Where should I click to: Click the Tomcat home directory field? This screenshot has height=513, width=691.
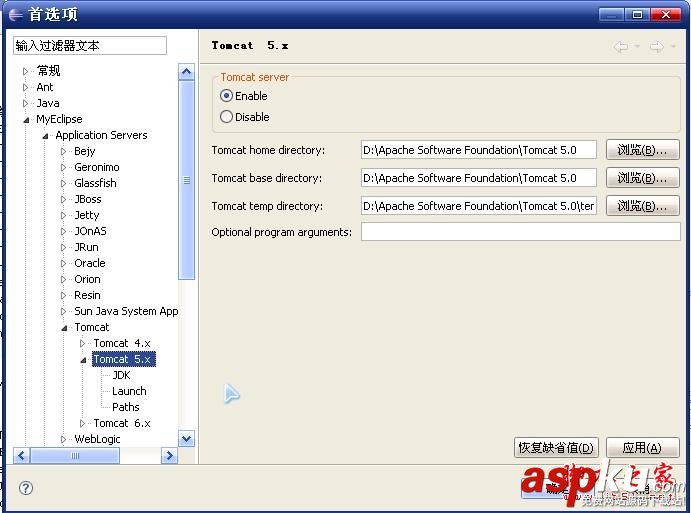pyautogui.click(x=479, y=150)
